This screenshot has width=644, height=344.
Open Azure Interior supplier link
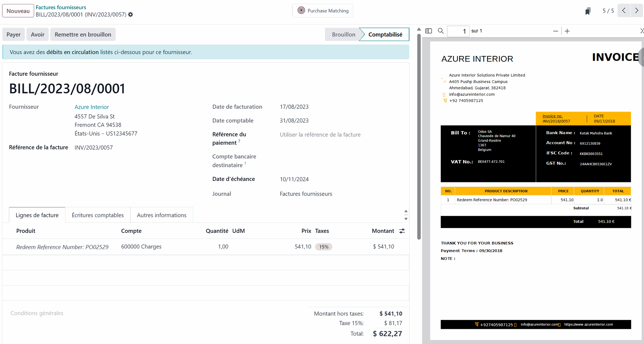tap(92, 107)
